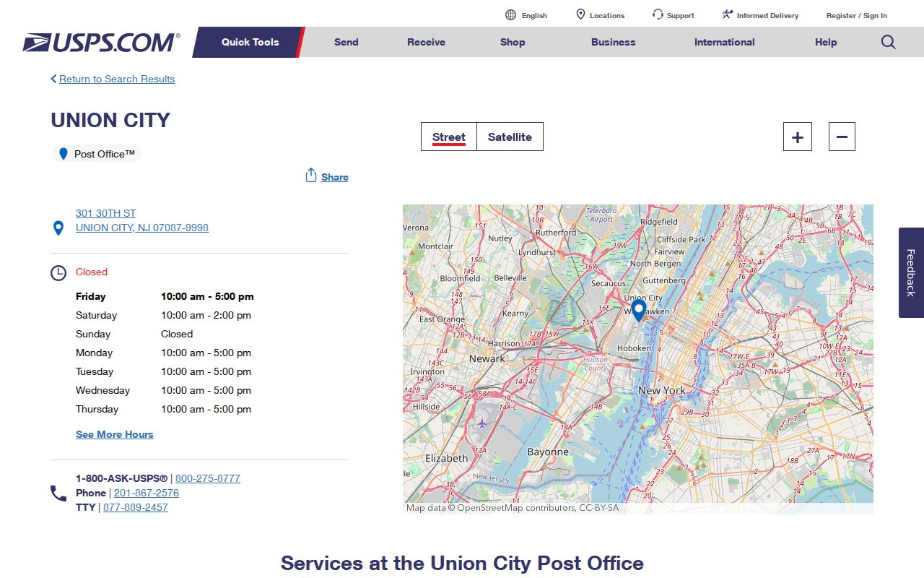Screen dimensions: 924x578
Task: Click Register / Sign In
Action: coord(857,15)
